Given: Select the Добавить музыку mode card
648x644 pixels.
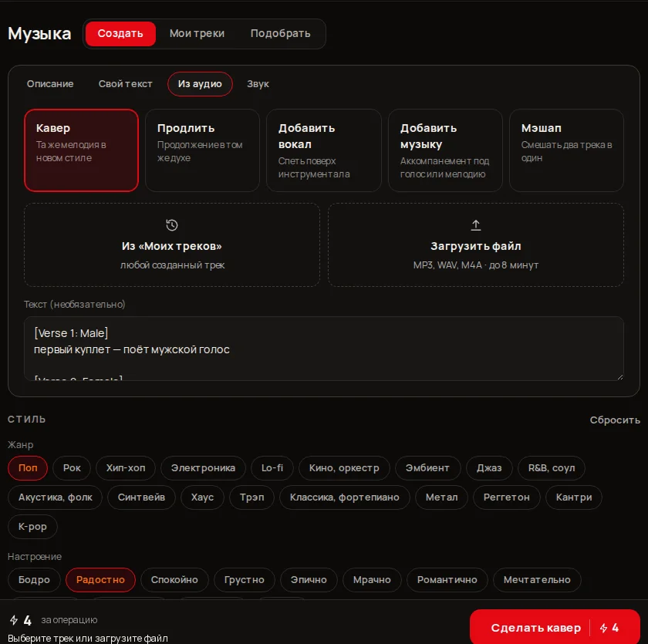Looking at the screenshot, I should [445, 150].
